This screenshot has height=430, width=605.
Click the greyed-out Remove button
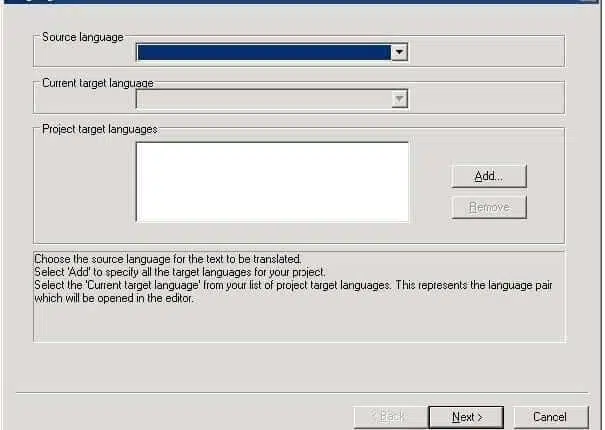489,207
